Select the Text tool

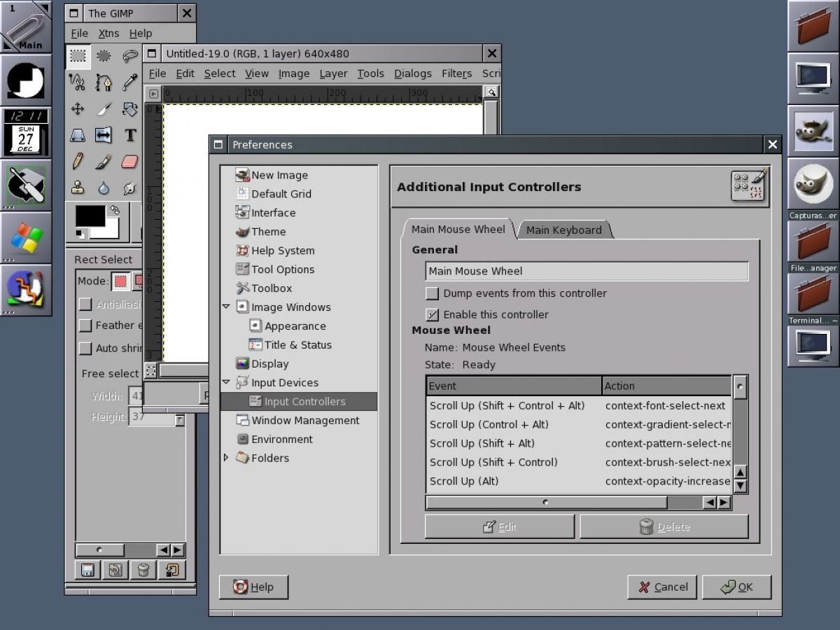tap(129, 135)
